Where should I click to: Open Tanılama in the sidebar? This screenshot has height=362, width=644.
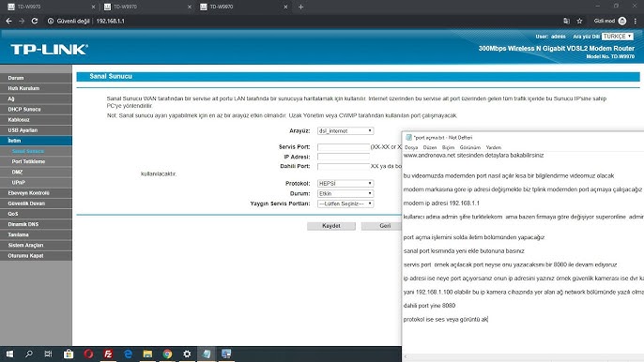[36, 234]
